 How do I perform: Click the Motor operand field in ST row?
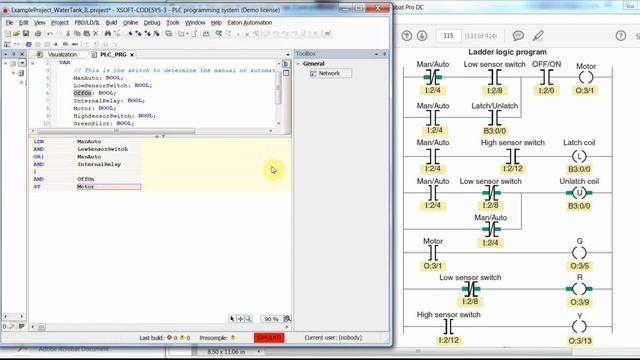click(x=109, y=187)
